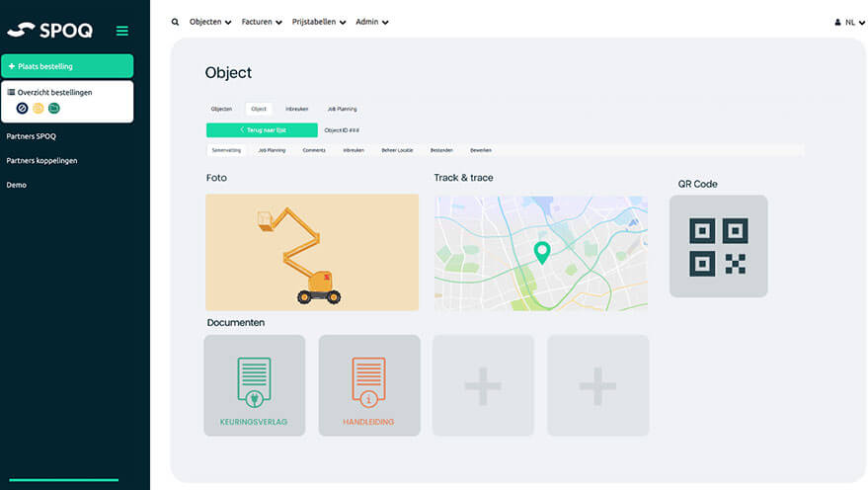Click the green map location pin

541,252
